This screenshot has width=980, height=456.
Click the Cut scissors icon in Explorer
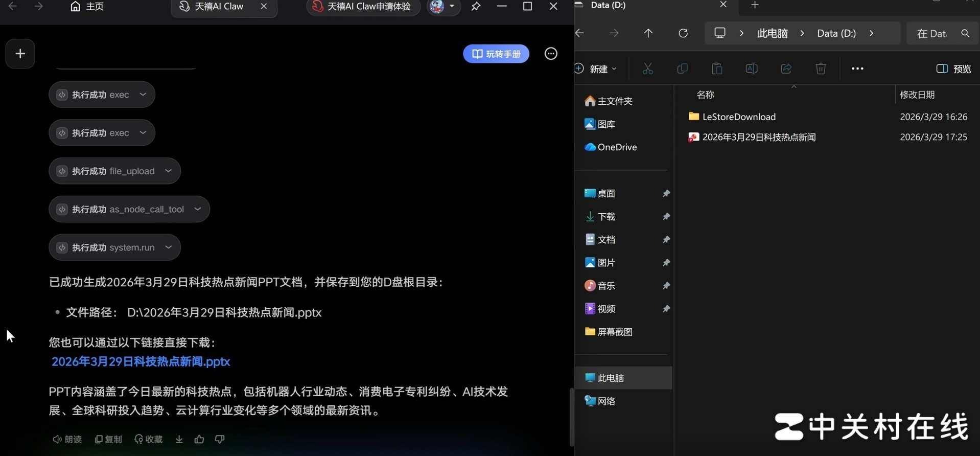648,69
